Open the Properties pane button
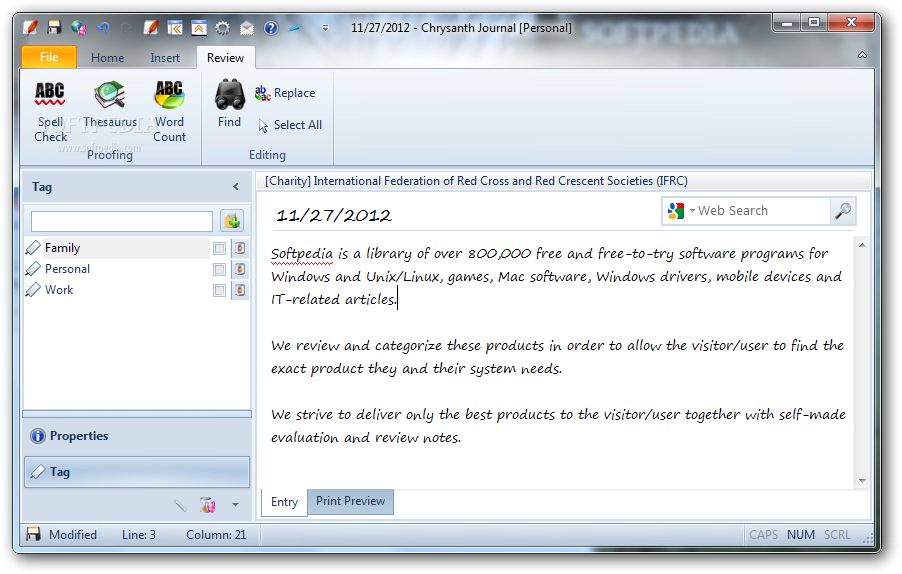902x574 pixels. tap(137, 436)
